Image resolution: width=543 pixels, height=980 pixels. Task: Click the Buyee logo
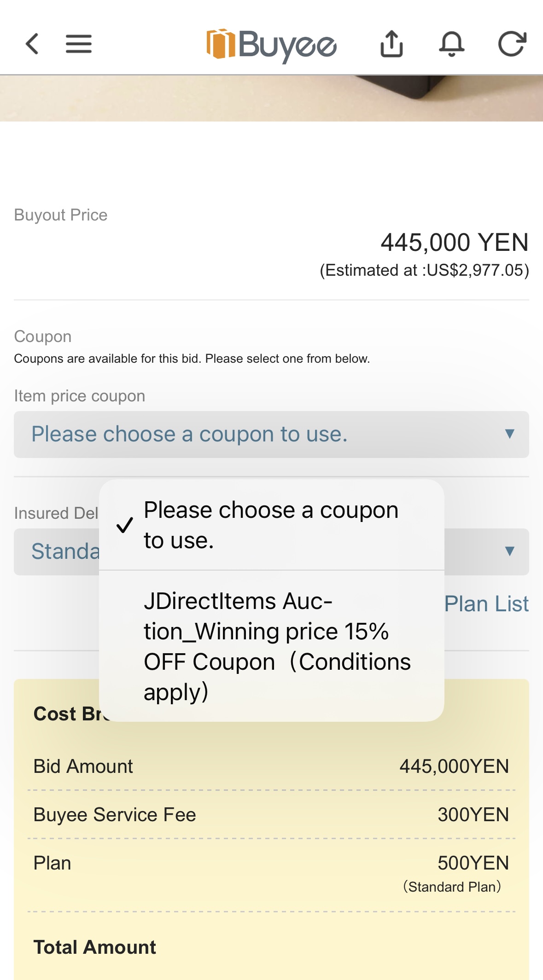click(x=271, y=45)
